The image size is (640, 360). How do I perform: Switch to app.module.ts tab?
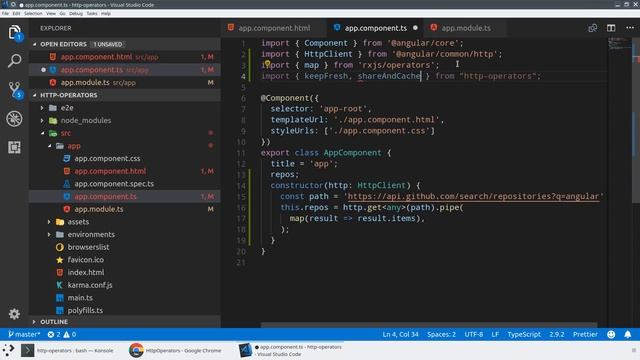[x=466, y=28]
